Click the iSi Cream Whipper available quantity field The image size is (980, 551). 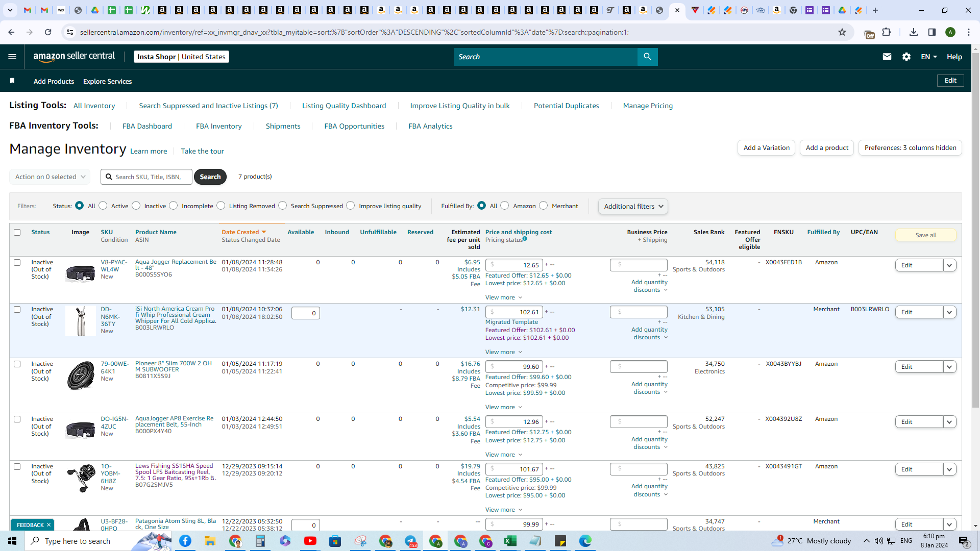tap(306, 313)
